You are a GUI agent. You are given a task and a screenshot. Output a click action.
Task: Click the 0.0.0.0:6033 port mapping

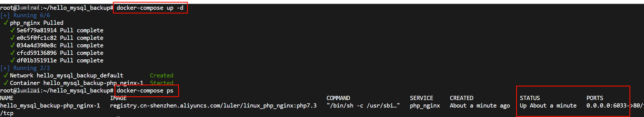tap(607, 106)
